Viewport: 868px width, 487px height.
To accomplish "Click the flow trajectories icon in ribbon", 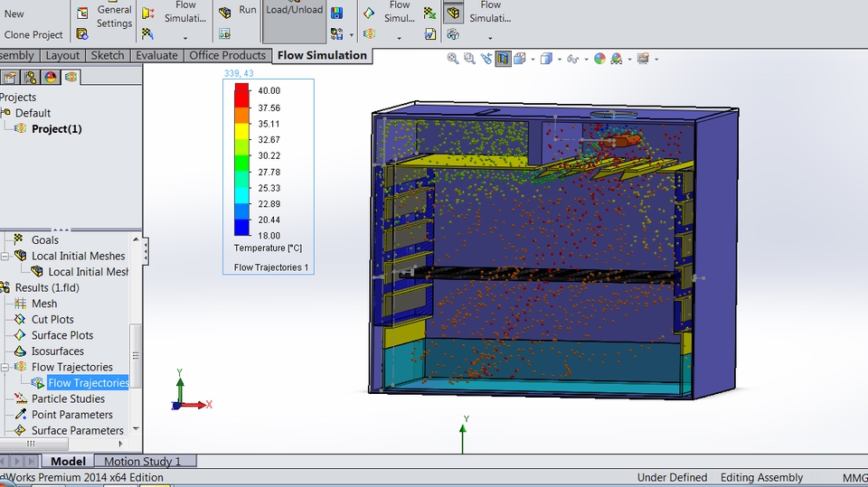I will 369,33.
